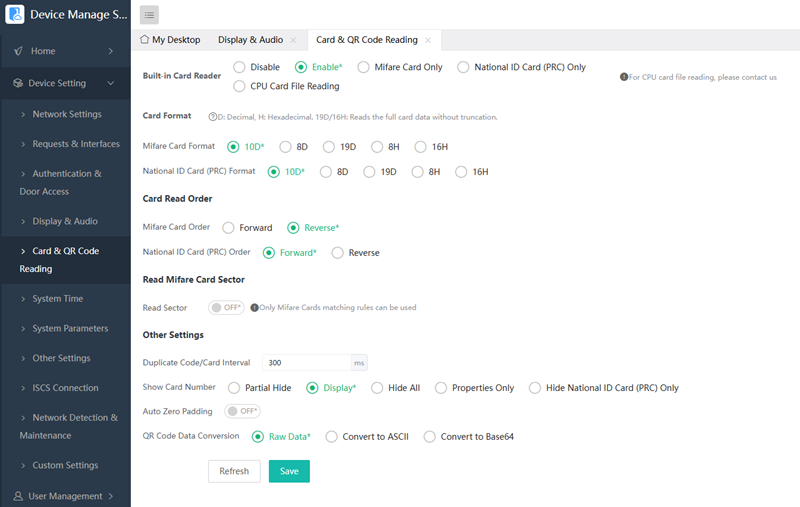Expand the Home menu chevron
Screen dimensions: 800x507
(x=111, y=51)
